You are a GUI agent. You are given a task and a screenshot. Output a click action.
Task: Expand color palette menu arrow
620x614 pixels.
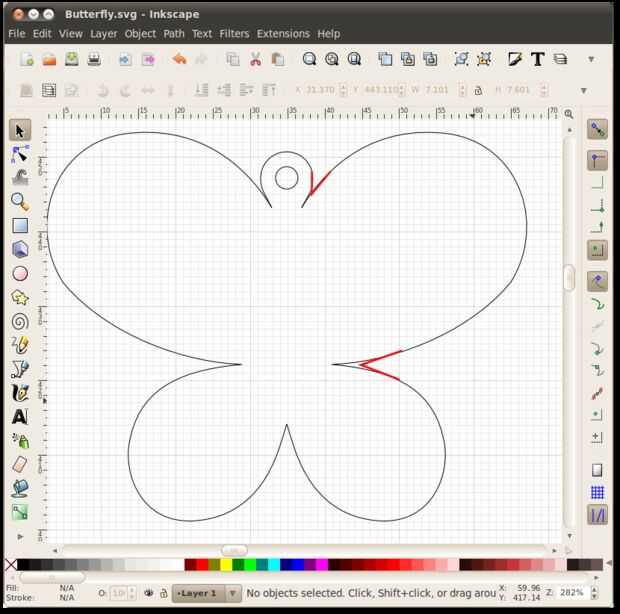tap(609, 563)
